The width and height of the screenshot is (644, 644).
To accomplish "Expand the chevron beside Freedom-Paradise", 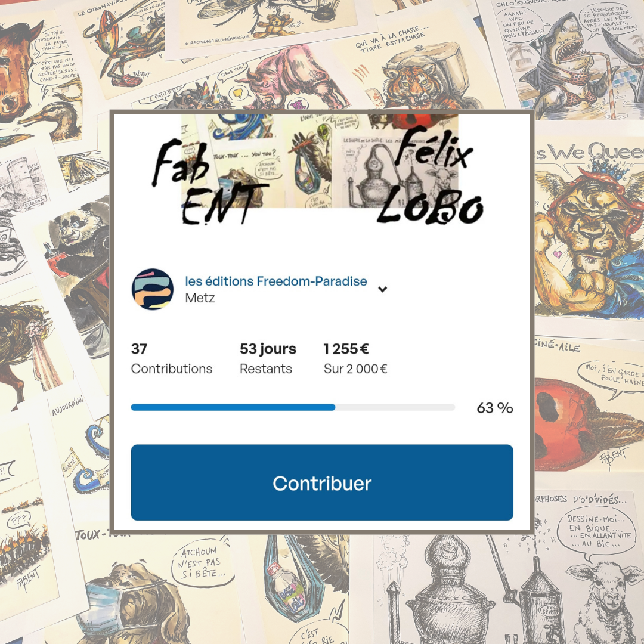I will [x=382, y=289].
